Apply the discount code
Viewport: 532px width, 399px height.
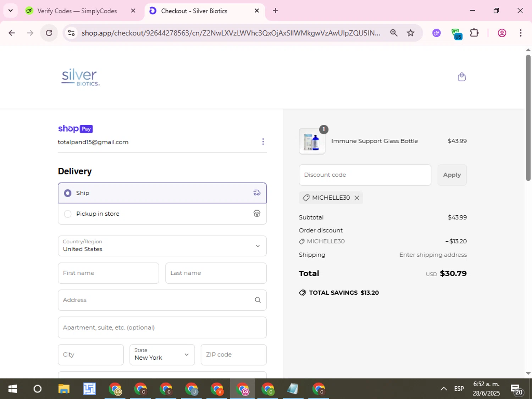pos(452,175)
